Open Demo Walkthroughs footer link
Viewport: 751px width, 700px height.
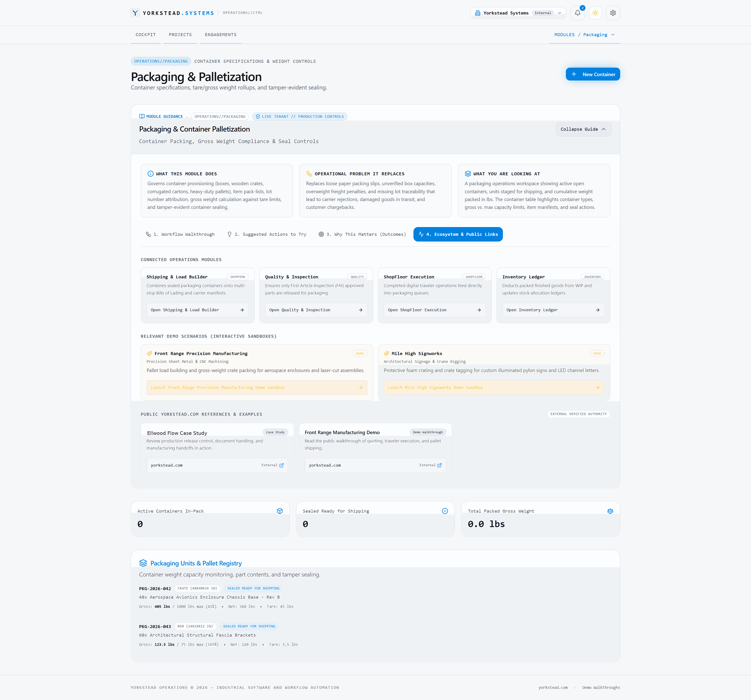tap(601, 688)
